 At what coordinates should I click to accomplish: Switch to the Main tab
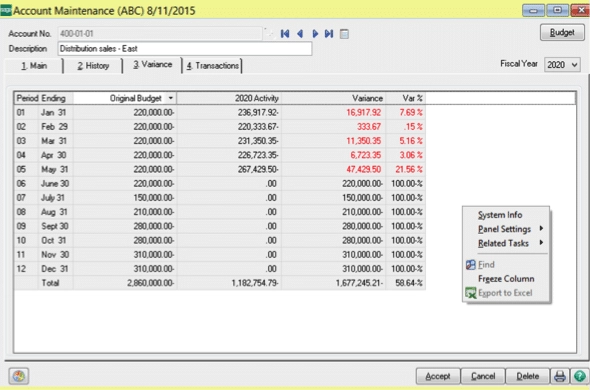click(x=34, y=66)
